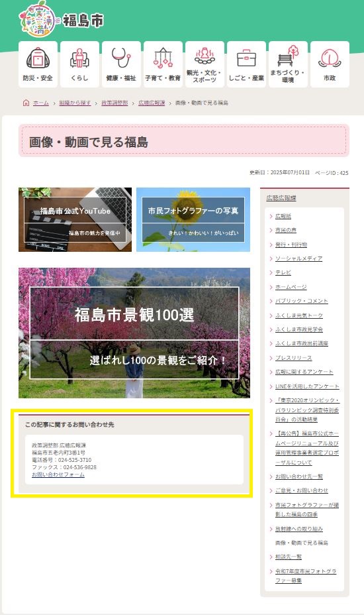Open 東京2020オリンピック・パラリンピック調査特別委員会 link
The image size is (364, 615).
[307, 410]
